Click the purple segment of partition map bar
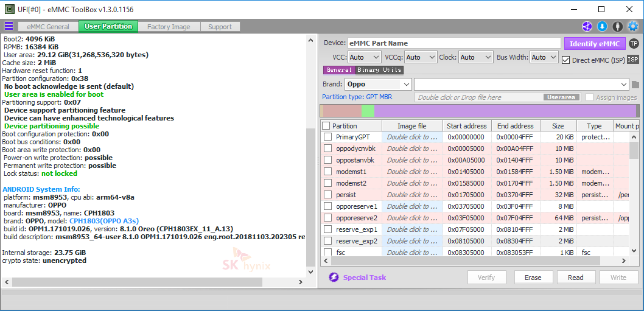Screen dimensions: 644x311 coord(505,111)
